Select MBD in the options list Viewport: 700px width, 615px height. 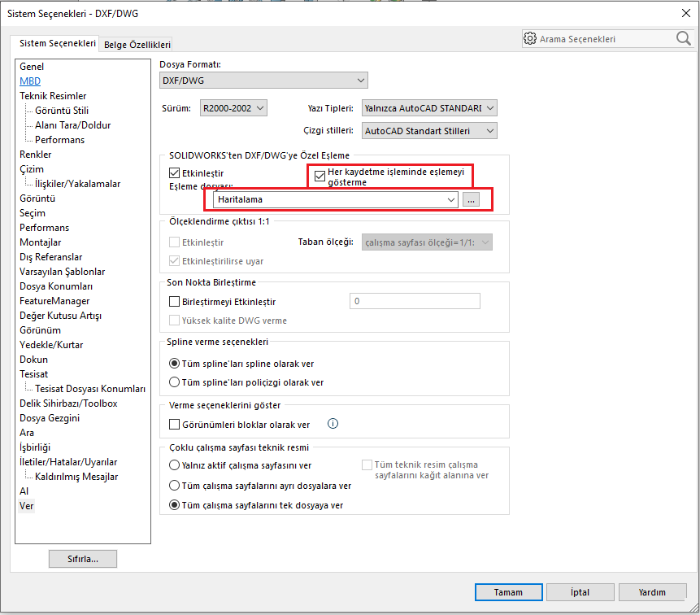[30, 81]
